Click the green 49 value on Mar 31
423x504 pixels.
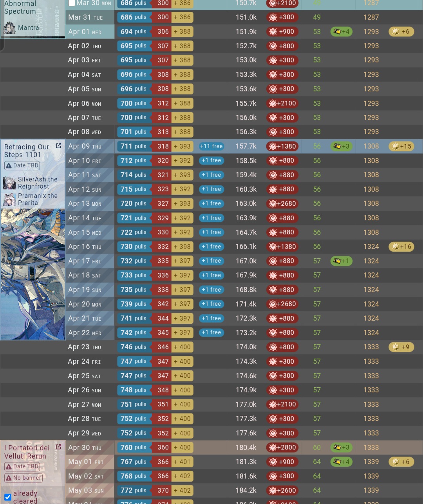point(317,17)
